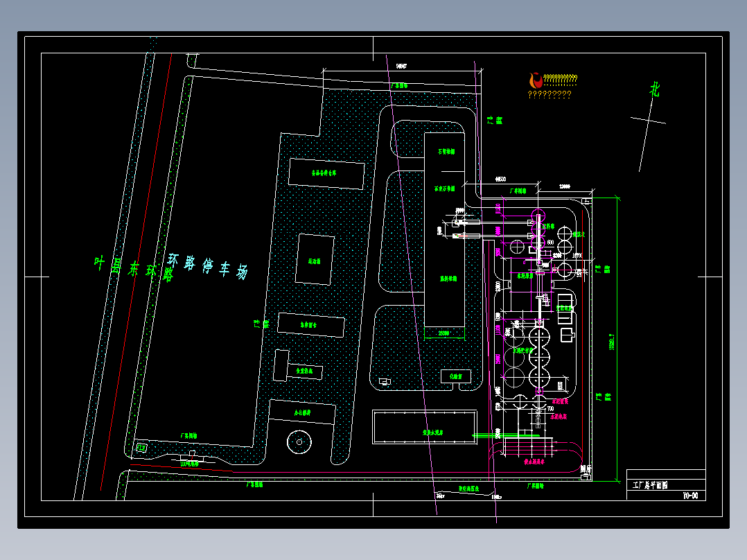Click the title block text 工厂总平面图
This screenshot has height=560, width=747.
point(650,485)
